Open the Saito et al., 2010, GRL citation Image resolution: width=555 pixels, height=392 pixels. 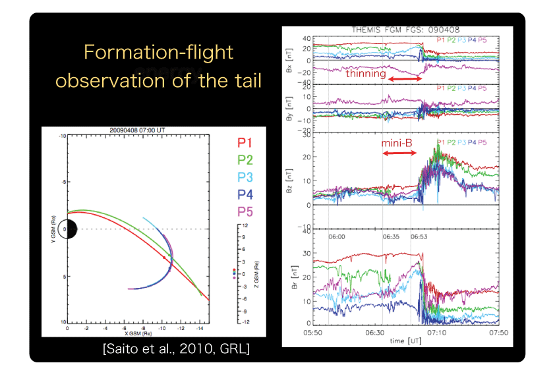(x=176, y=349)
